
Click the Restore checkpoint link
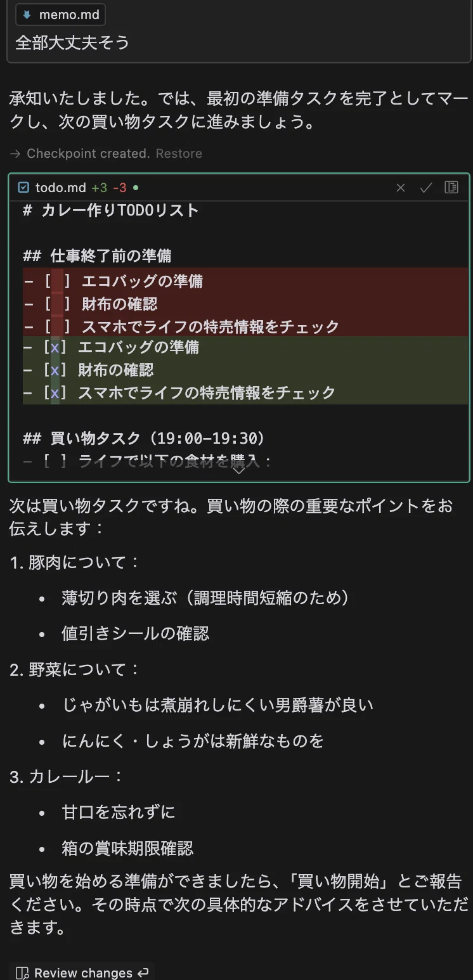point(179,153)
